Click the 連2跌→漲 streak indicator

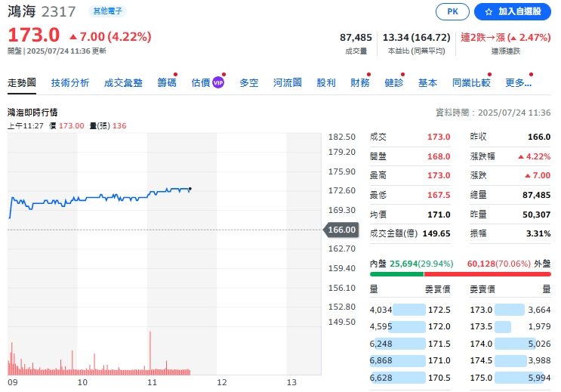pos(506,37)
